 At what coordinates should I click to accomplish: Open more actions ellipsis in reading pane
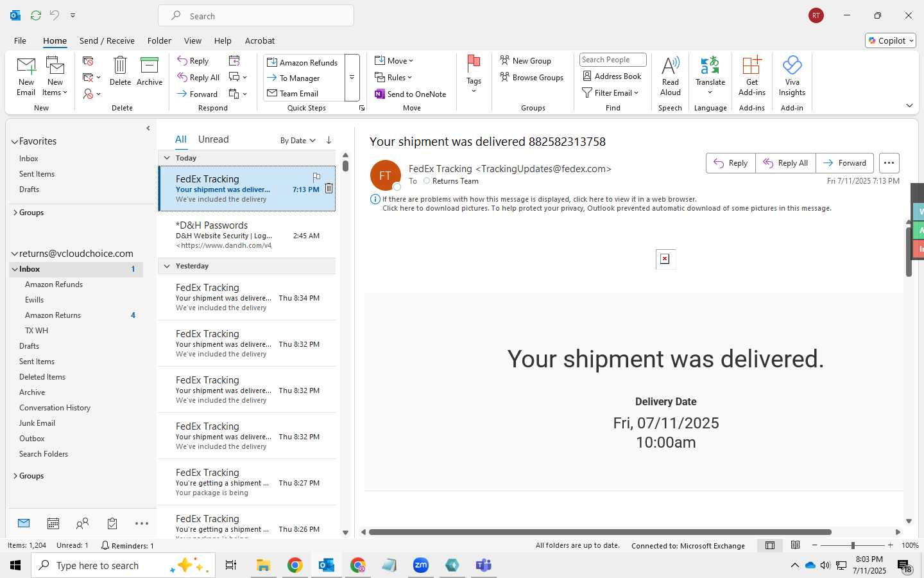pyautogui.click(x=889, y=163)
